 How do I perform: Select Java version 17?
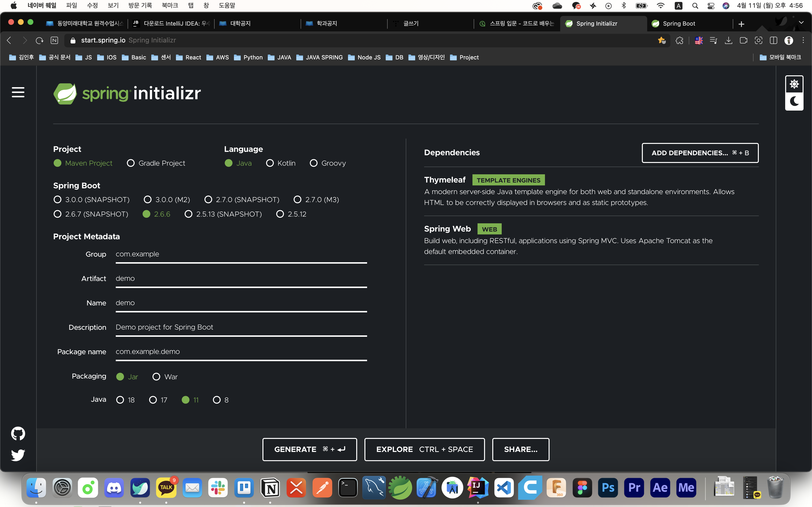pyautogui.click(x=153, y=400)
